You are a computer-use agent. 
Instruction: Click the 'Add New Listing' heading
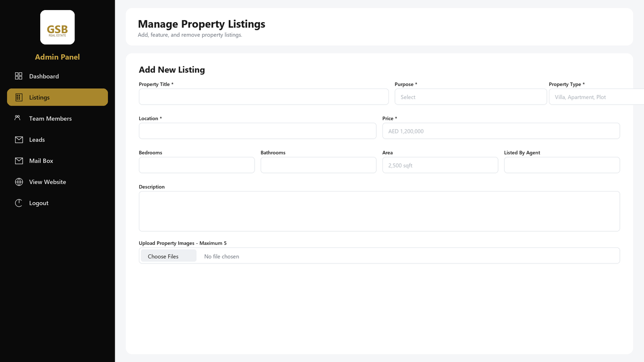(172, 70)
